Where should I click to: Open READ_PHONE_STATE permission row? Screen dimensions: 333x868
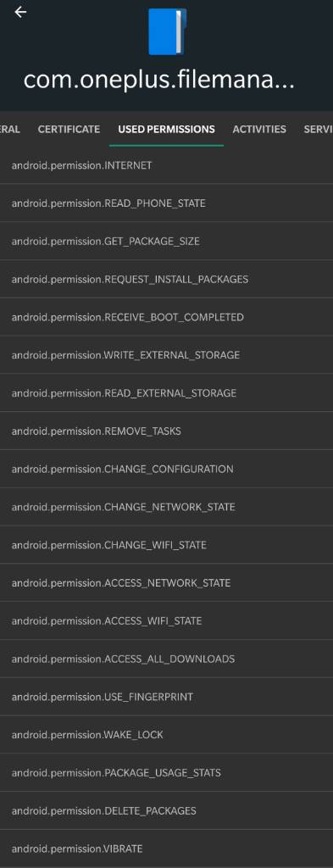pos(166,203)
